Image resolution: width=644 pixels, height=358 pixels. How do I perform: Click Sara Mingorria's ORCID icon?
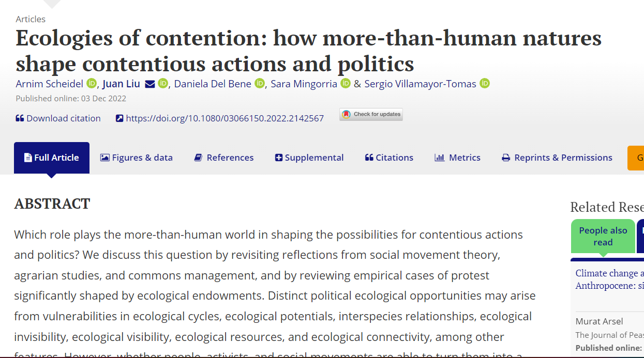(346, 83)
